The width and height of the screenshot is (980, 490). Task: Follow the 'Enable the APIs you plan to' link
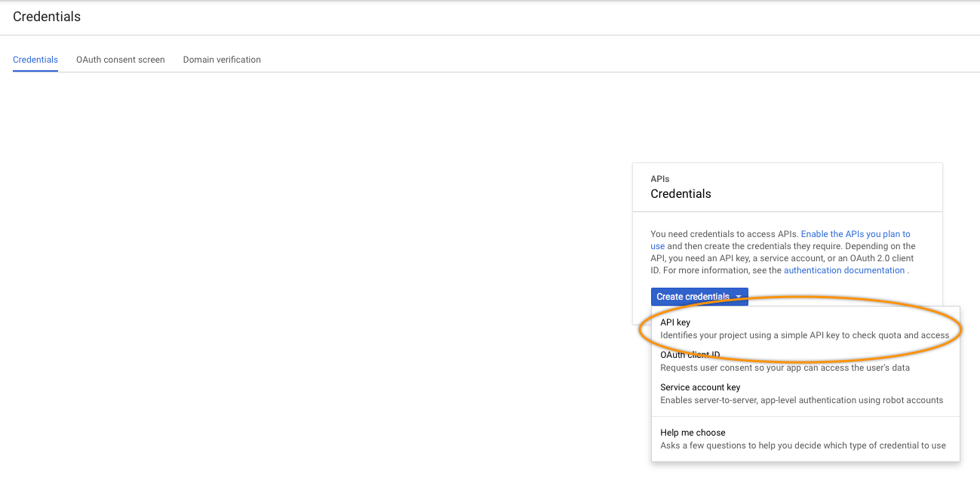click(856, 234)
